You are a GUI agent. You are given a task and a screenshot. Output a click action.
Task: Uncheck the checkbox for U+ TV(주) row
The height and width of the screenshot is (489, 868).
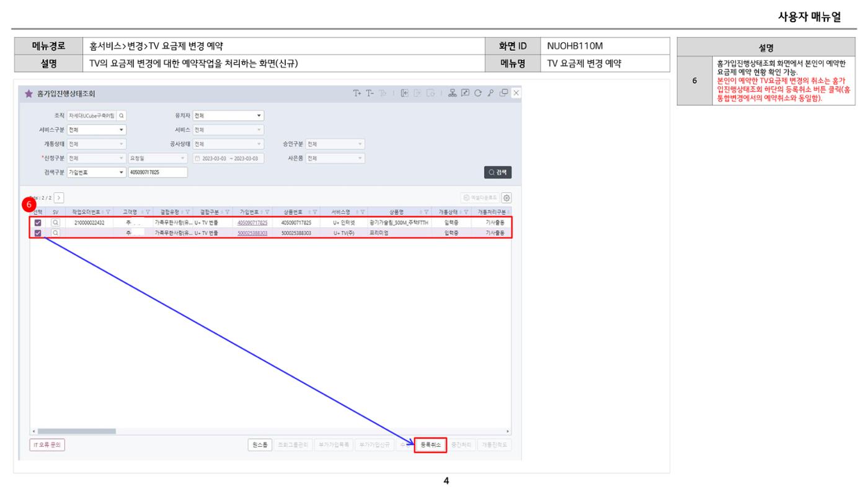pos(38,233)
